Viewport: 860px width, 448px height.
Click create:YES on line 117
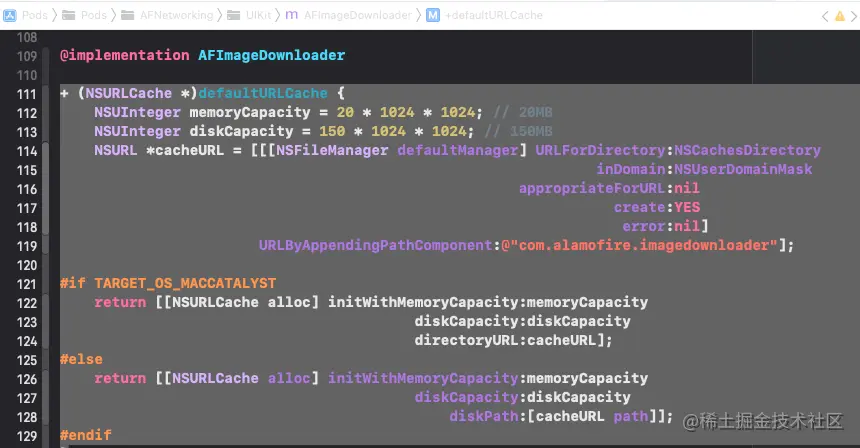click(x=657, y=207)
